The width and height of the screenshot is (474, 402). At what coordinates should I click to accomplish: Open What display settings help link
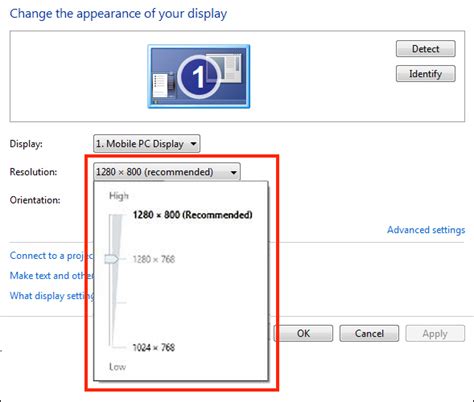click(x=52, y=296)
